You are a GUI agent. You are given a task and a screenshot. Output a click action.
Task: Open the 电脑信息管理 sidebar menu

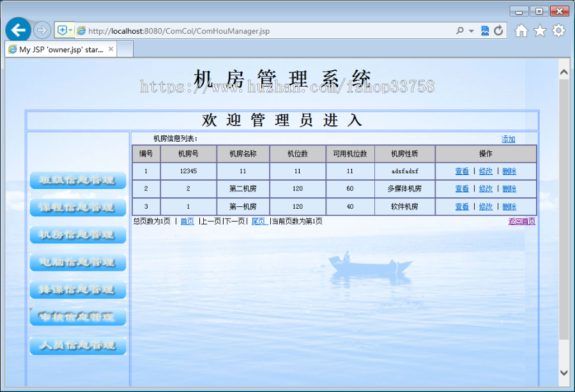click(77, 262)
